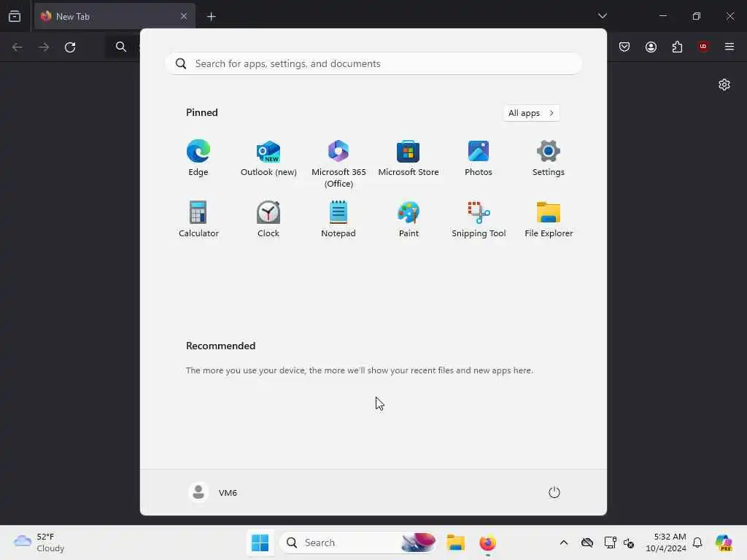Click the taskbar Search box
The height and width of the screenshot is (560, 747).
pos(358,542)
